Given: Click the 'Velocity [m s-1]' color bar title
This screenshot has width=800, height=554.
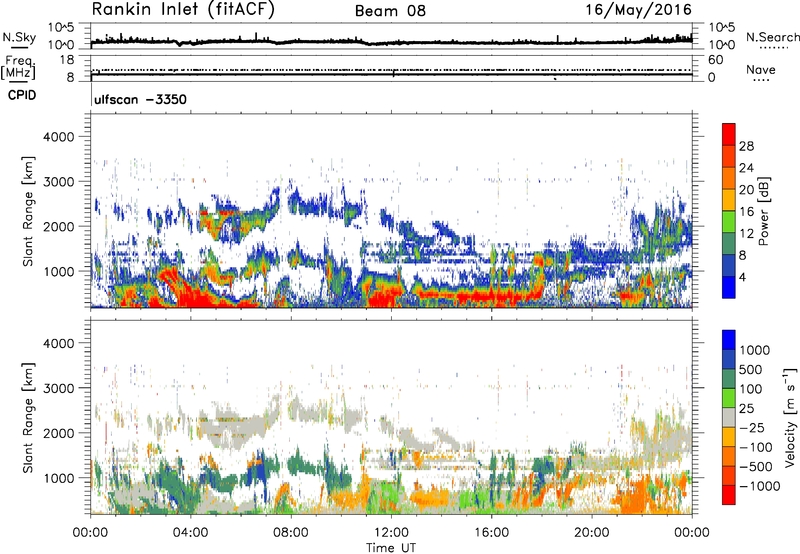Looking at the screenshot, I should coord(790,417).
